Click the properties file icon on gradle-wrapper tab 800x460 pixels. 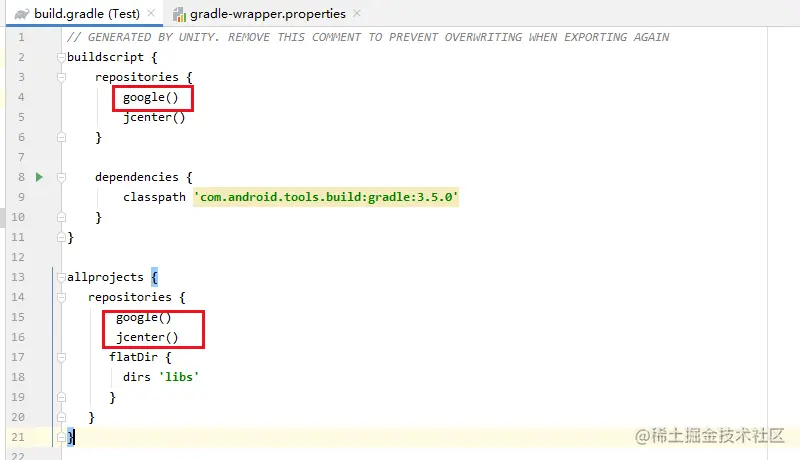(179, 15)
